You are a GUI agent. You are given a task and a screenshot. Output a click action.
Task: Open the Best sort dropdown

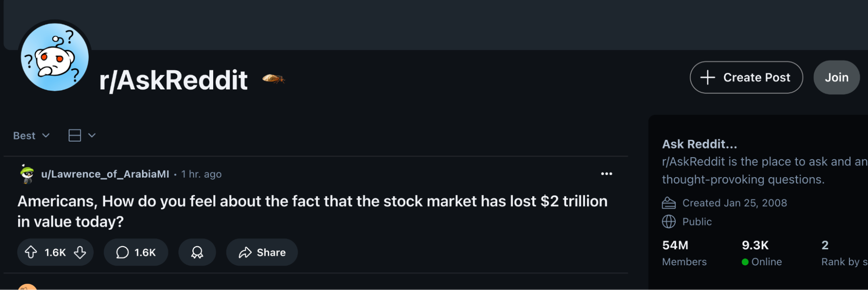click(x=31, y=135)
